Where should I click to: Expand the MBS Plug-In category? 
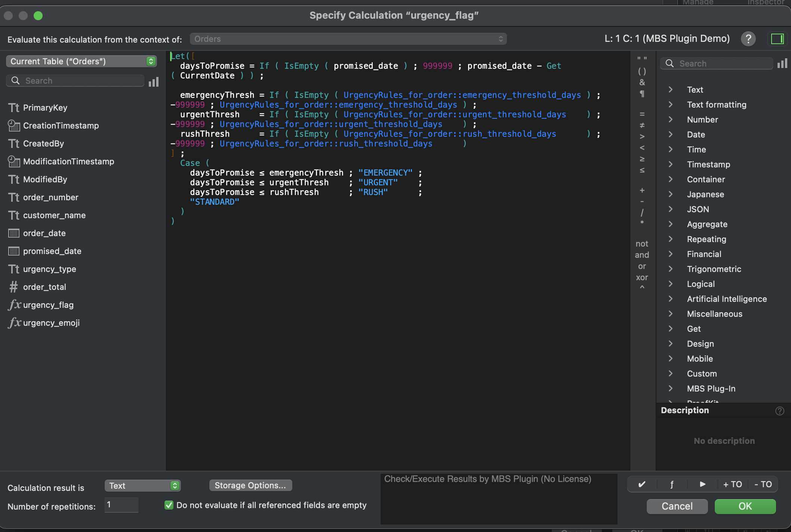pyautogui.click(x=671, y=389)
